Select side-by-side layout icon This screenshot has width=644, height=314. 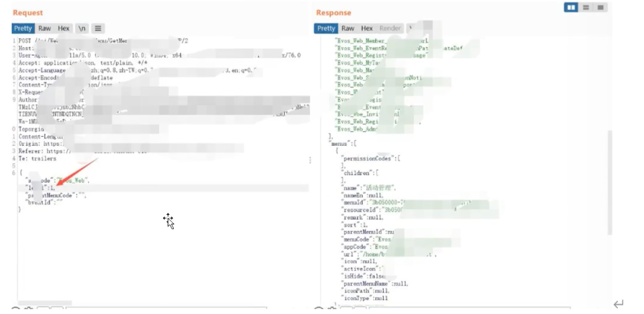tap(571, 8)
